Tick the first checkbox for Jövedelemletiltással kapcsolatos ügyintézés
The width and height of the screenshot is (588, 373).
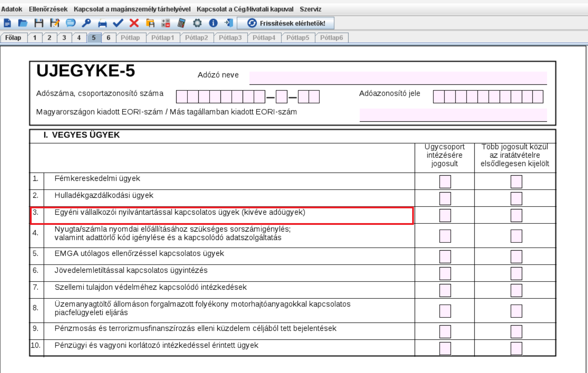coord(445,273)
